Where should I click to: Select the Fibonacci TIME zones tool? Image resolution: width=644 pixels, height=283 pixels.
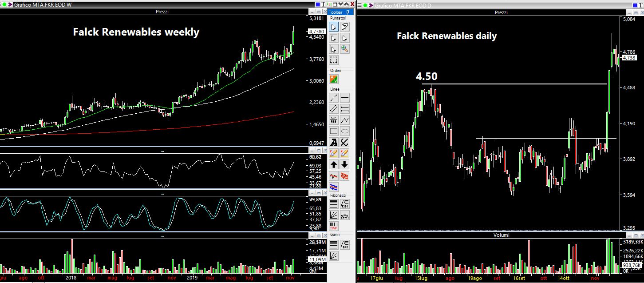pos(334,226)
